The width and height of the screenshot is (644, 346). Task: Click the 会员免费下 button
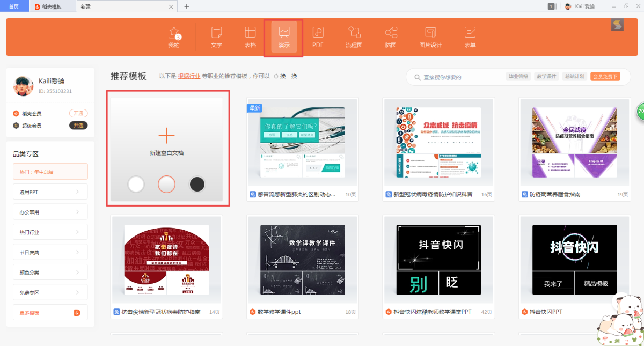pyautogui.click(x=605, y=77)
